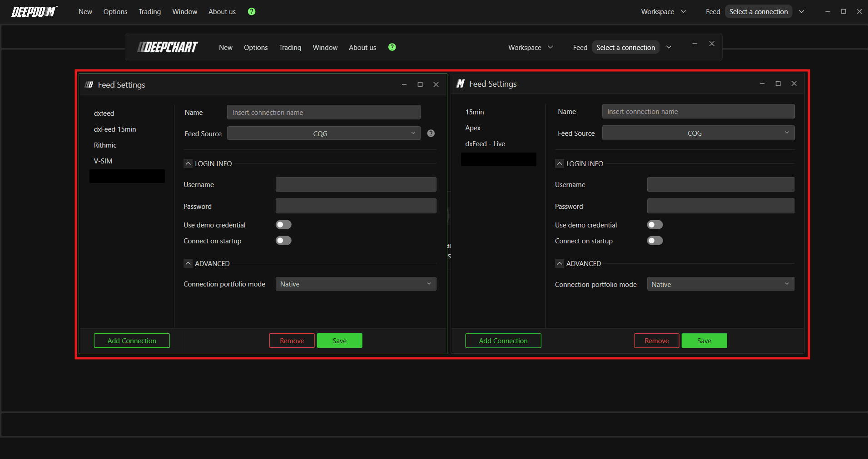Minimize the DeepDOM Feed Settings window
This screenshot has height=459, width=868.
(x=762, y=84)
